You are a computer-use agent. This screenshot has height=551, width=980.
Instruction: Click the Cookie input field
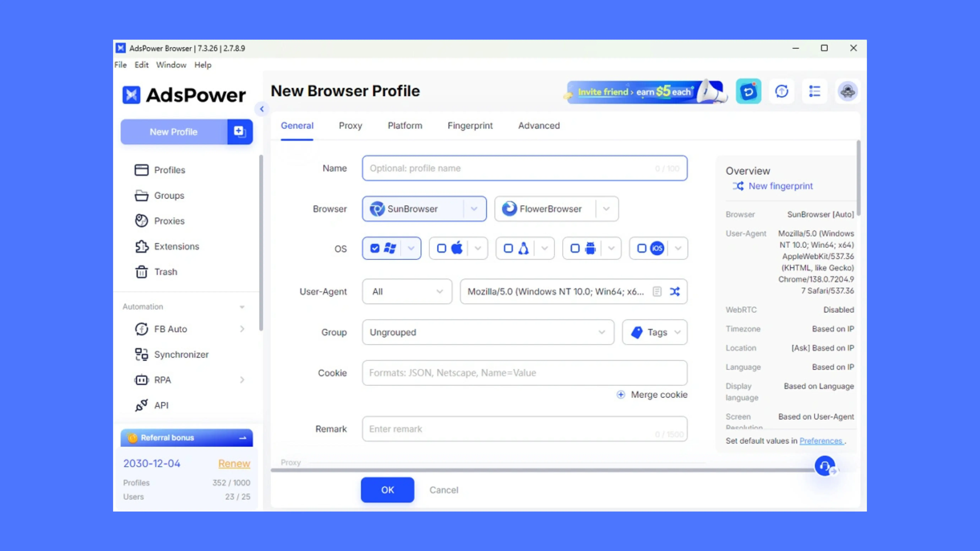point(525,373)
